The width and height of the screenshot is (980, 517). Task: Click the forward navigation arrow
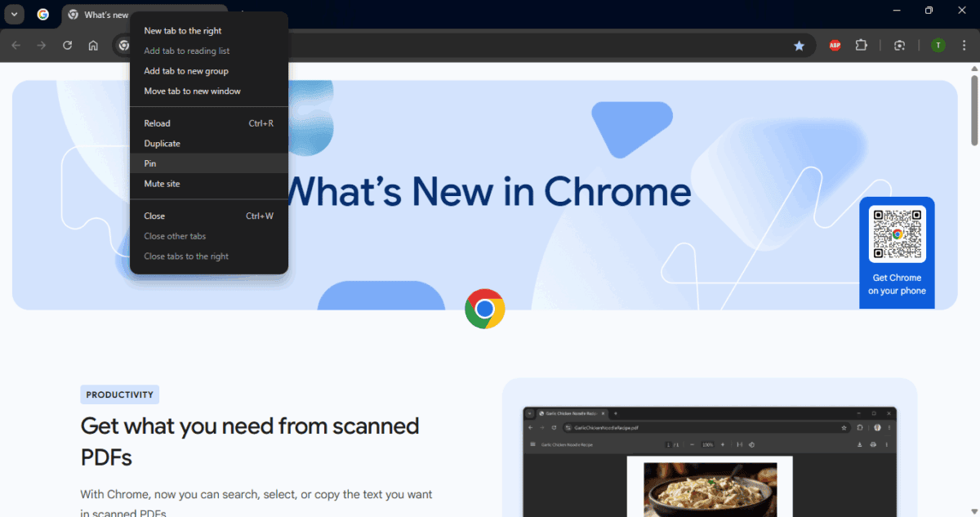(x=41, y=45)
